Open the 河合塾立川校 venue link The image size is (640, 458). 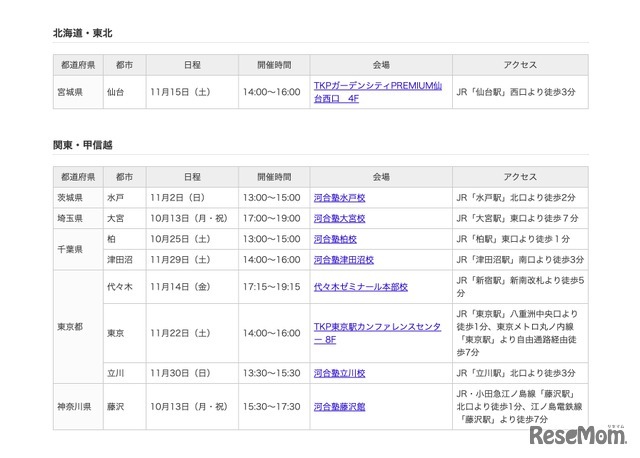coord(339,373)
